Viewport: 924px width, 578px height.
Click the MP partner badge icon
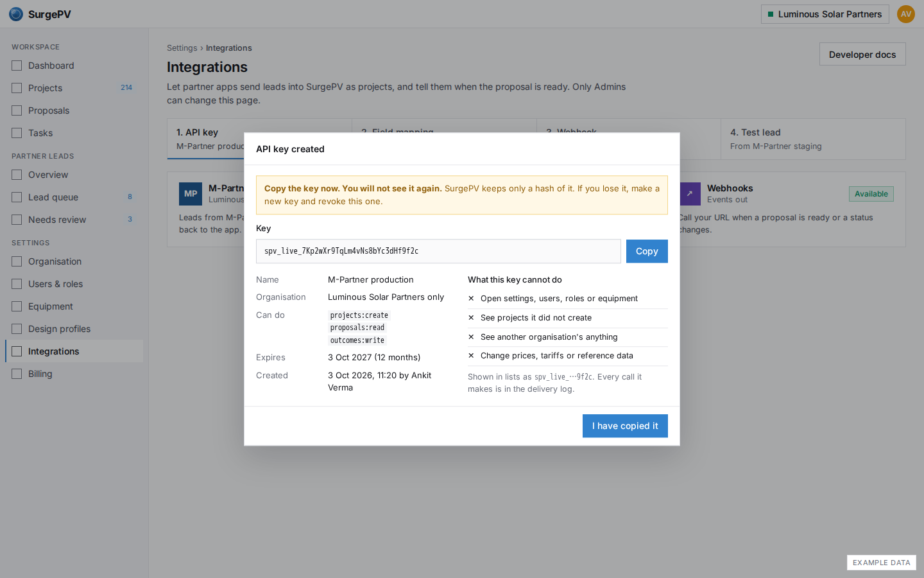[191, 194]
